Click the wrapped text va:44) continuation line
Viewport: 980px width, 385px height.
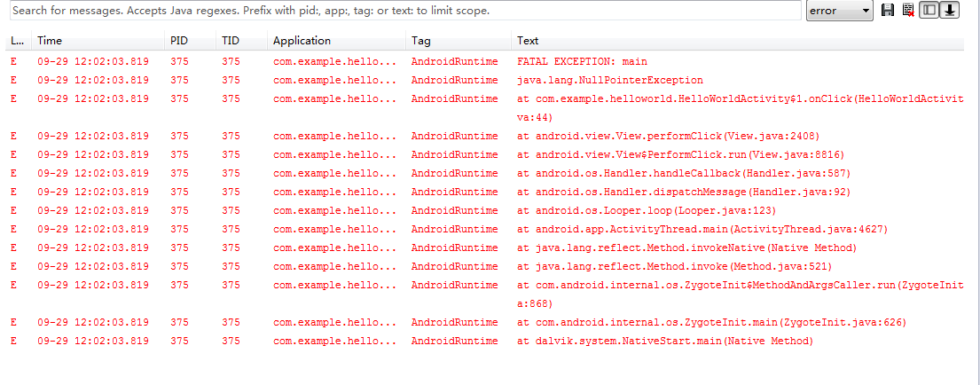[535, 117]
